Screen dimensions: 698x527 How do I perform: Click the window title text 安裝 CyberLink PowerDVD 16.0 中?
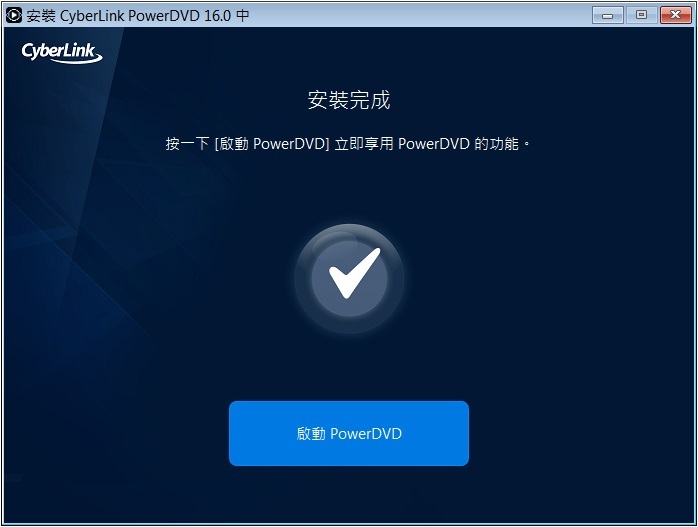pyautogui.click(x=138, y=16)
